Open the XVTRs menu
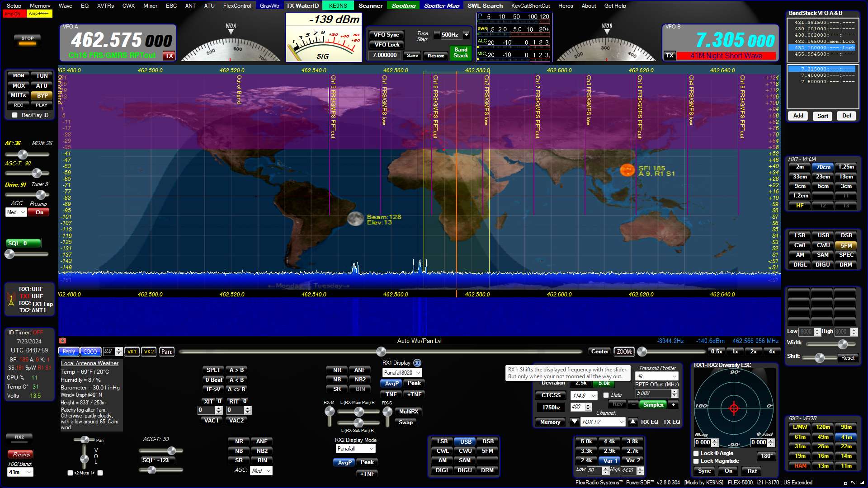This screenshot has height=488, width=868. tap(105, 6)
